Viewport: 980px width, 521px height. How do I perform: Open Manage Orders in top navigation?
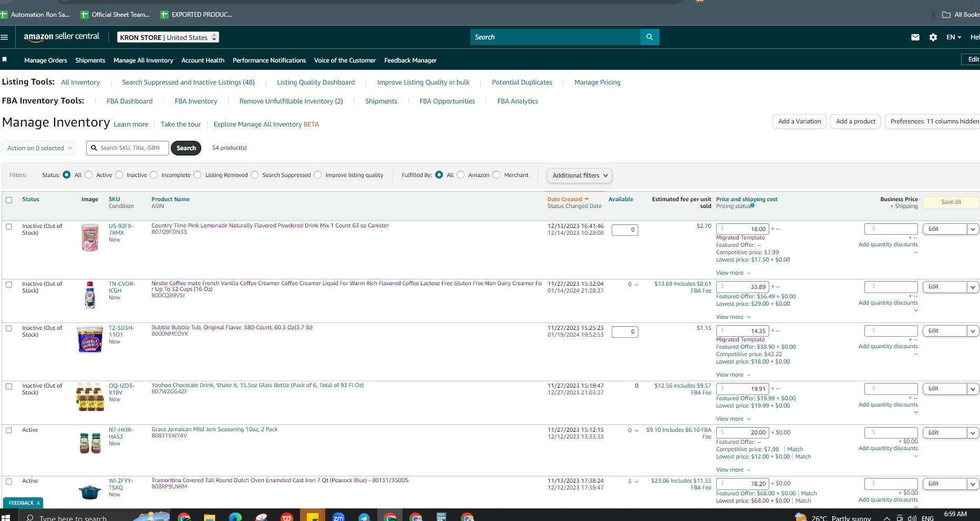tap(46, 60)
